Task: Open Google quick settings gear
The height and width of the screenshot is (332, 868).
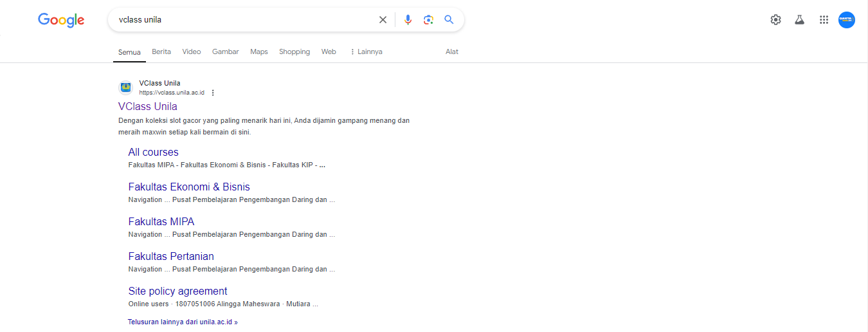Action: (775, 20)
